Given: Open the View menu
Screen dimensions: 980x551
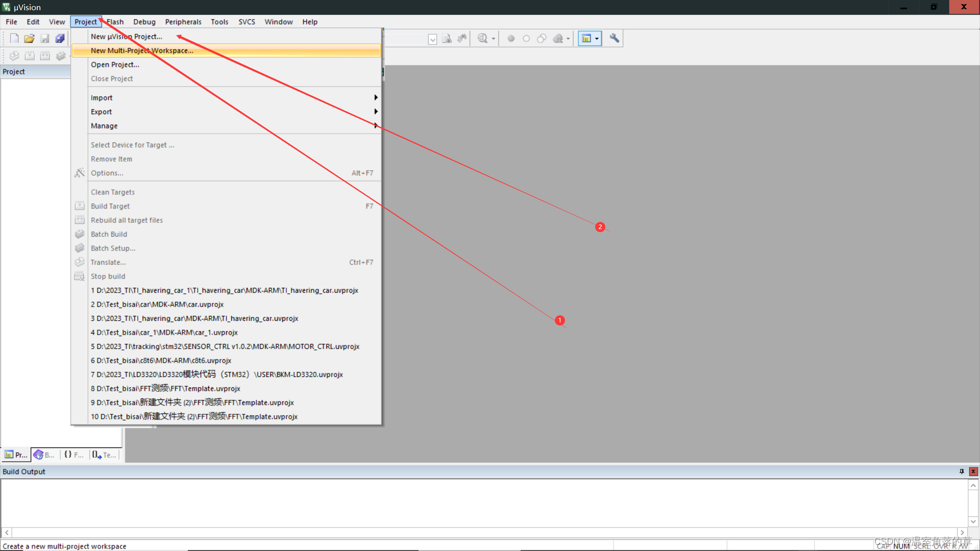Looking at the screenshot, I should pyautogui.click(x=57, y=21).
